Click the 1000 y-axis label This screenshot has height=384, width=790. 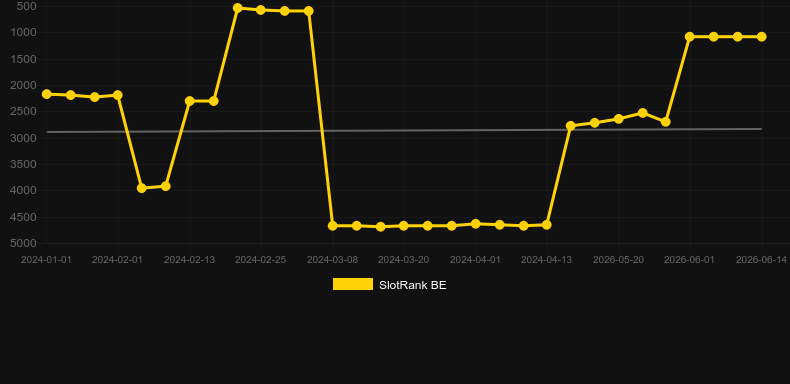tap(23, 32)
